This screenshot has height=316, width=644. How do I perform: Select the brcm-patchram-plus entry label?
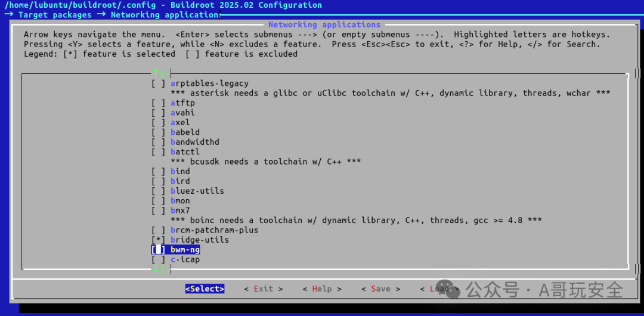click(x=215, y=230)
